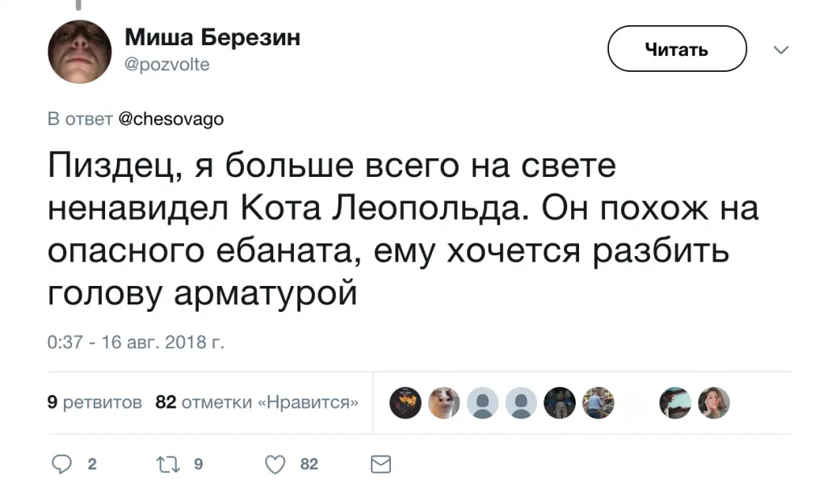The image size is (827, 504).
Task: Send tweet via envelope message icon
Action: (380, 464)
